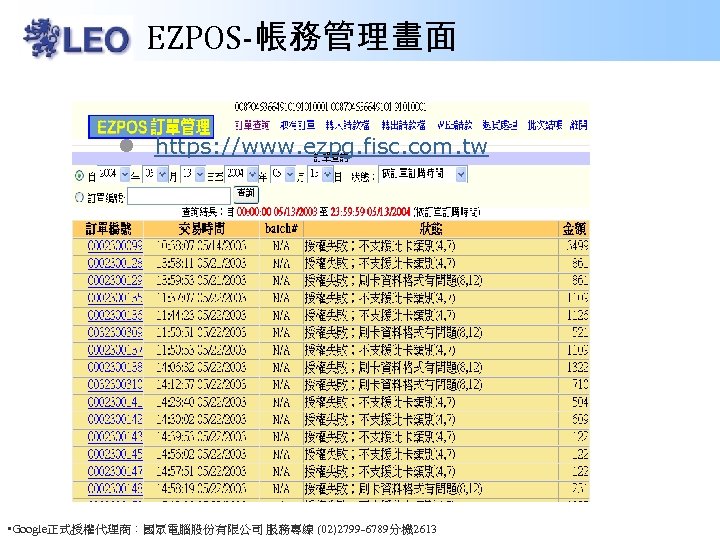Open order link in 11:50:51 row

coord(115,332)
